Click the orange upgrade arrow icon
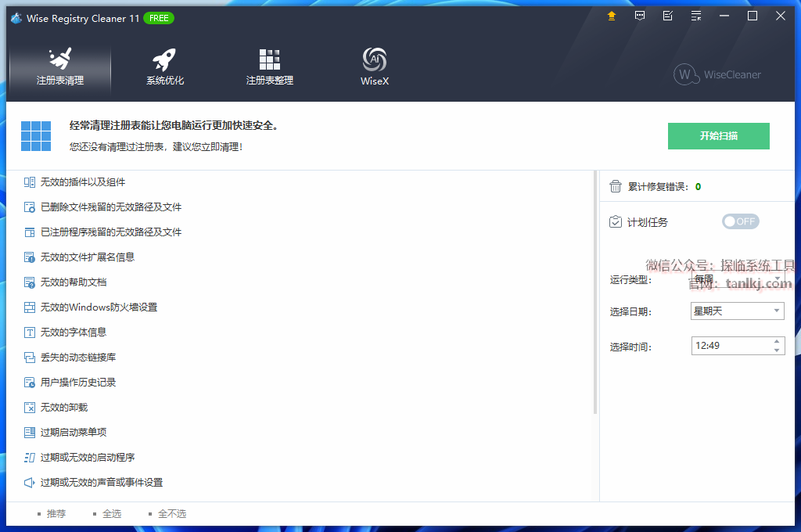Screen dimensions: 801x532 612,16
